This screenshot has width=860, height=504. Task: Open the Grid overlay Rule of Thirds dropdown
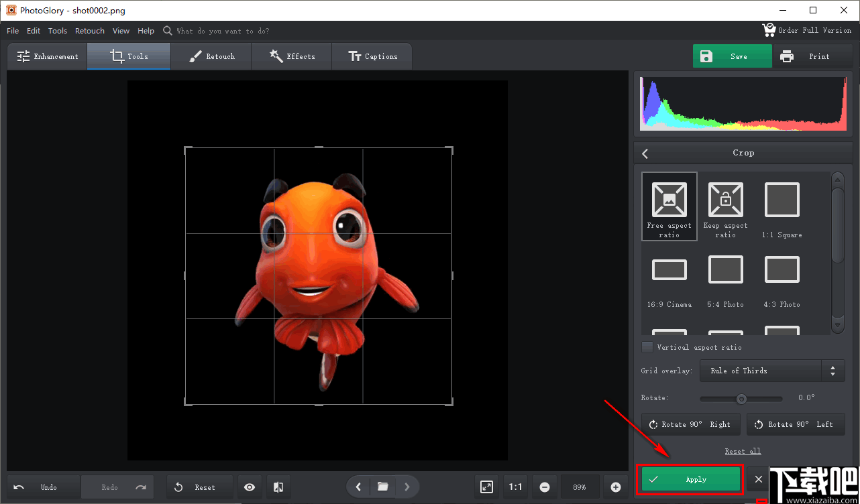(x=771, y=371)
